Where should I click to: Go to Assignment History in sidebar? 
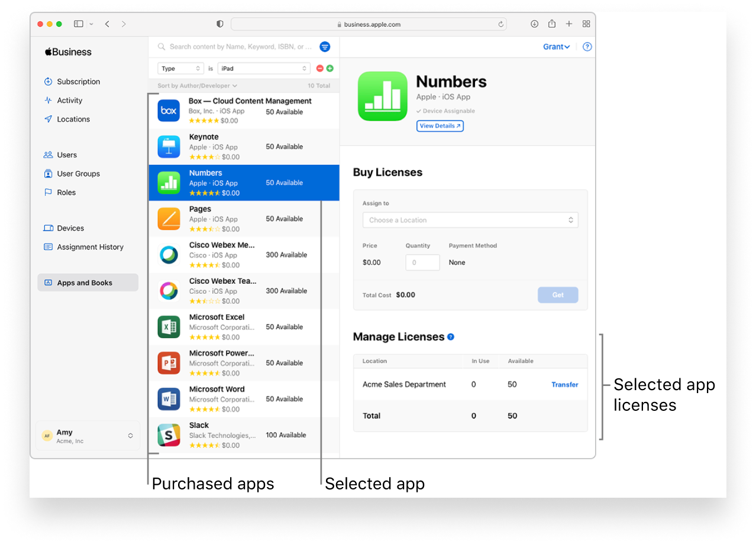point(90,247)
